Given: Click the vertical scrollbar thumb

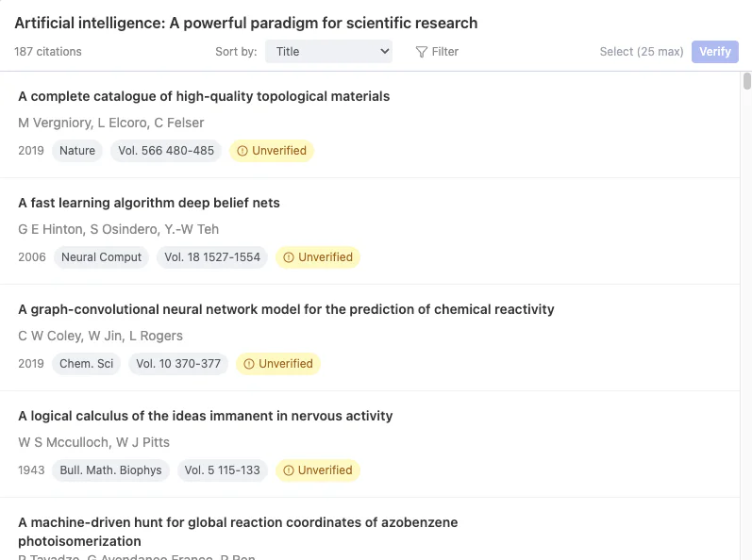Looking at the screenshot, I should [746, 81].
